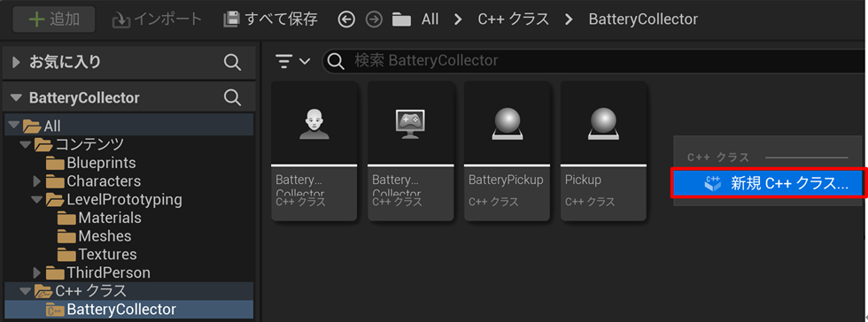Expand the お気に入り section

16,62
